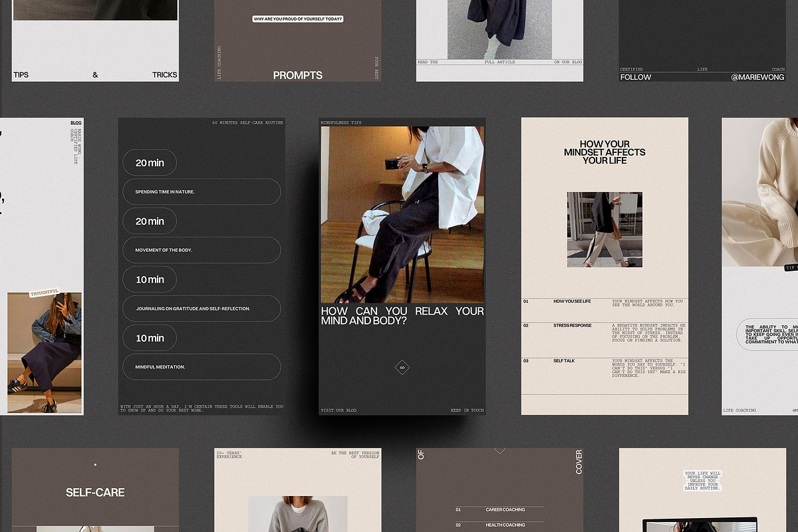Click the underlined BLOG label
Image resolution: width=798 pixels, height=532 pixels.
[x=76, y=123]
